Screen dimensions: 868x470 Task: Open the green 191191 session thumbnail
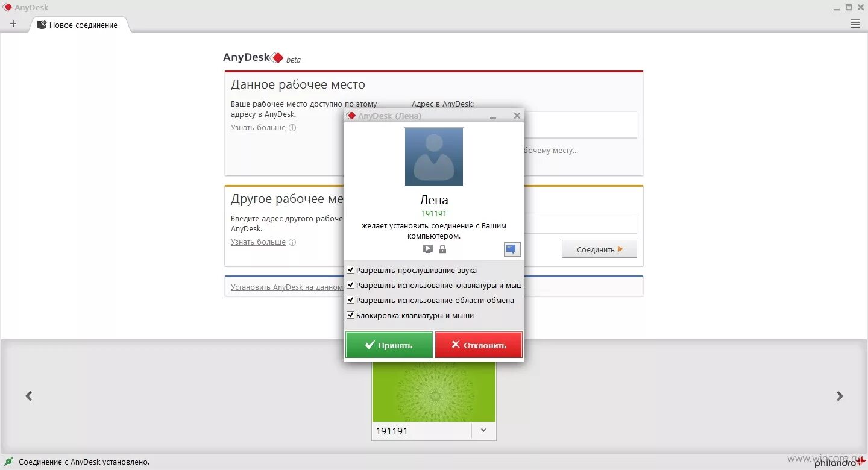click(x=434, y=392)
